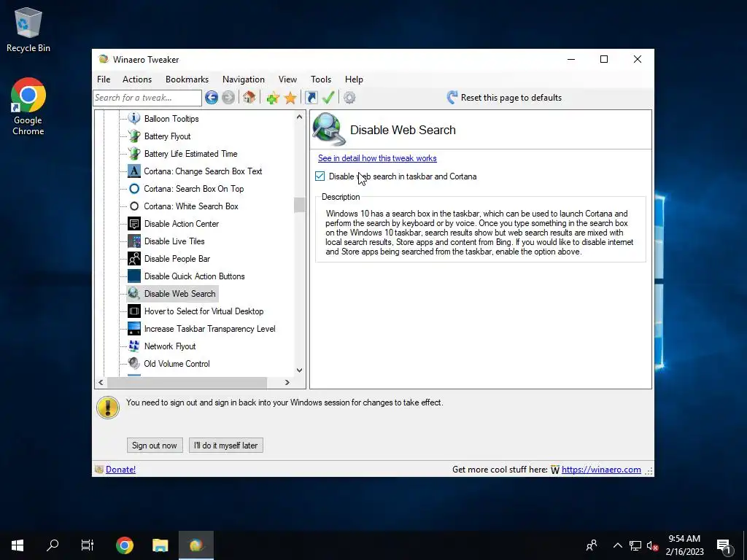Image resolution: width=747 pixels, height=560 pixels.
Task: Click the Donate! link
Action: pos(120,470)
